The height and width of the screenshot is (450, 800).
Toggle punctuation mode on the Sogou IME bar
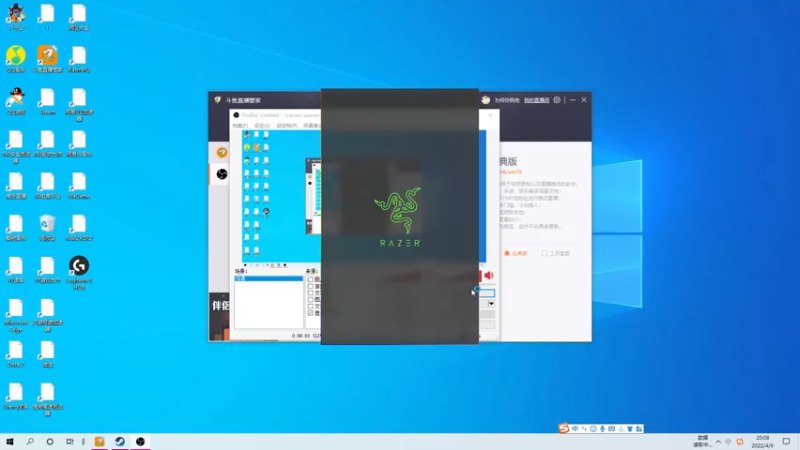[x=584, y=429]
